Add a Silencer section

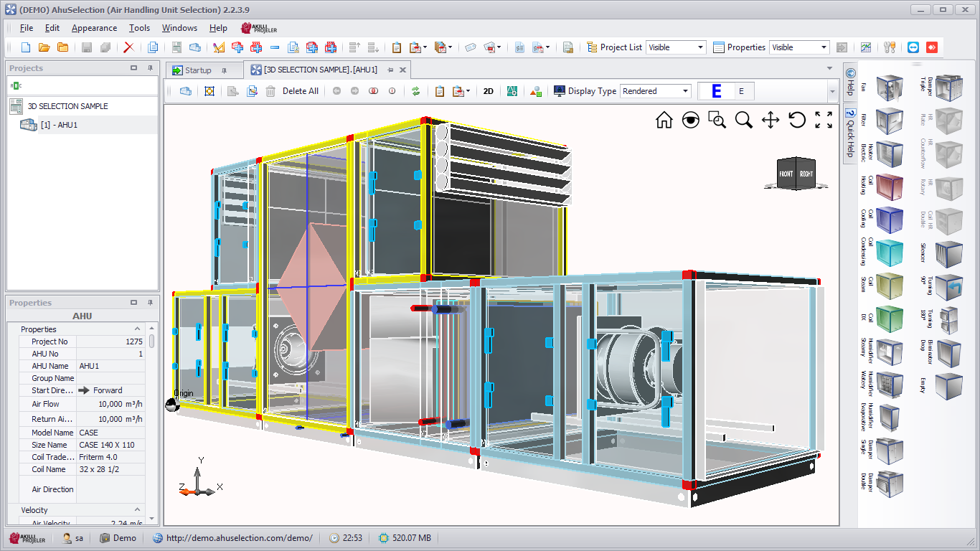point(948,253)
